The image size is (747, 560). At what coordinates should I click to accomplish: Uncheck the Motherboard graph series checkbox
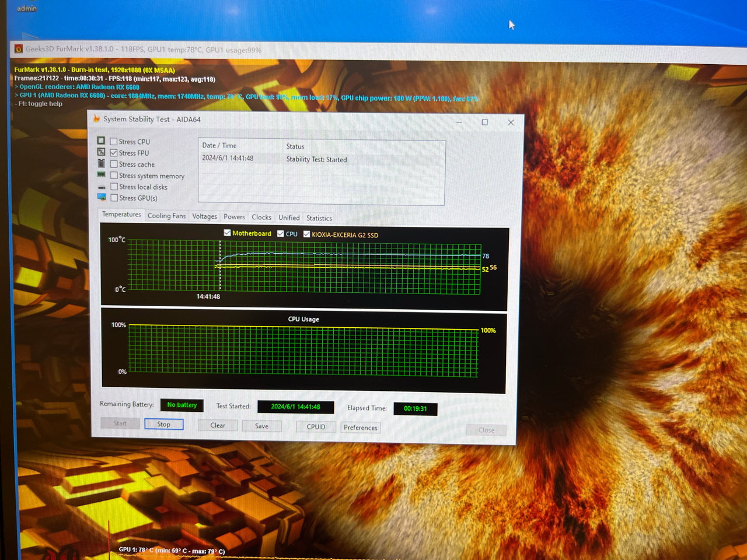coord(227,232)
